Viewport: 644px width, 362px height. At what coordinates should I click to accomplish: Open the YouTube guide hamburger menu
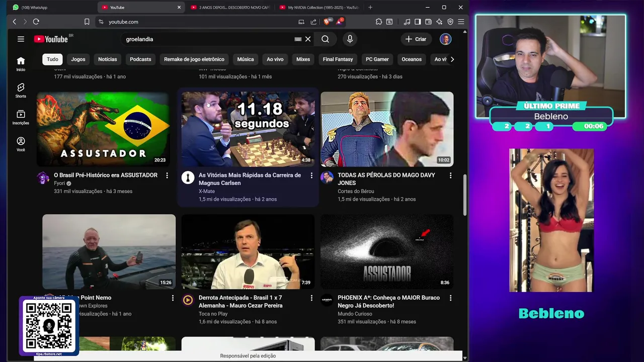[x=21, y=39]
